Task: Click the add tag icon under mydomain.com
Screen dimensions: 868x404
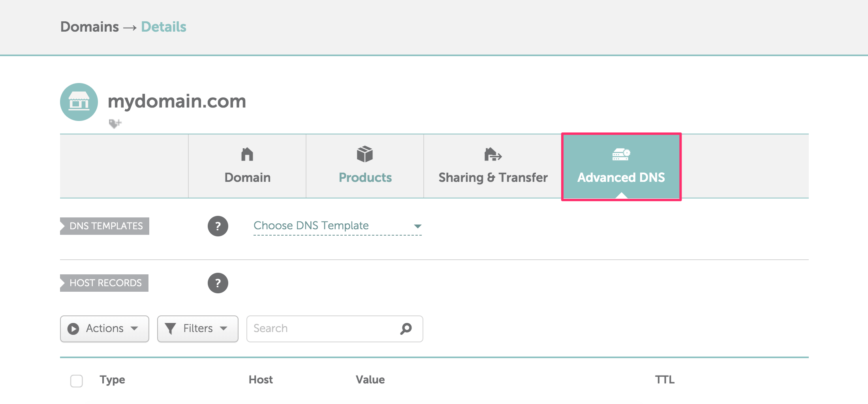Action: (115, 124)
